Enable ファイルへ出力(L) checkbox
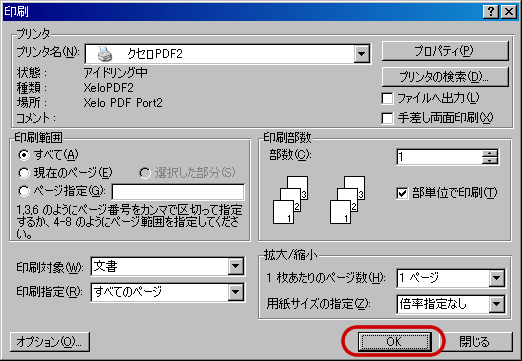Image resolution: width=522 pixels, height=361 pixels. pyautogui.click(x=387, y=99)
